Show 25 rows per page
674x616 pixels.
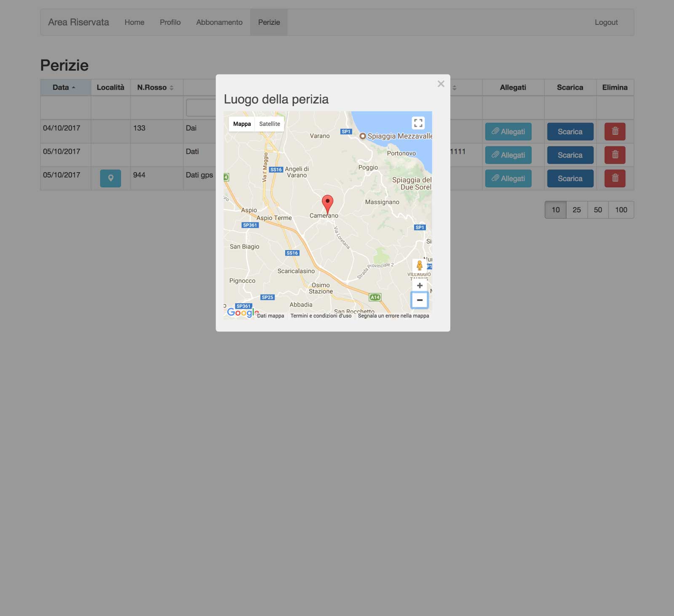577,210
